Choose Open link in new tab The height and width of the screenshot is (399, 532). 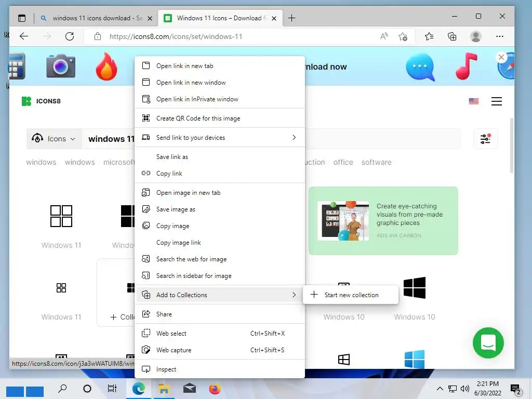(x=220, y=66)
